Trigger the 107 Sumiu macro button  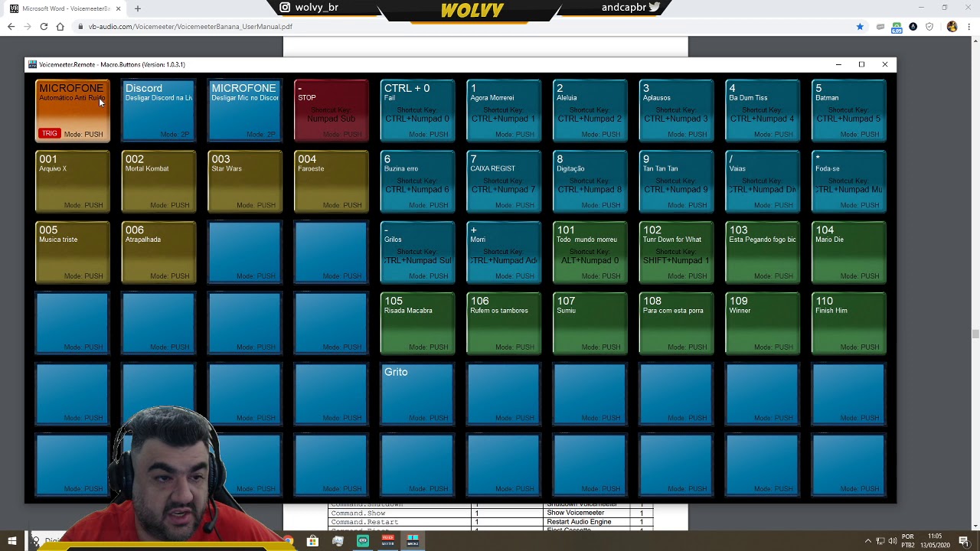(x=590, y=323)
